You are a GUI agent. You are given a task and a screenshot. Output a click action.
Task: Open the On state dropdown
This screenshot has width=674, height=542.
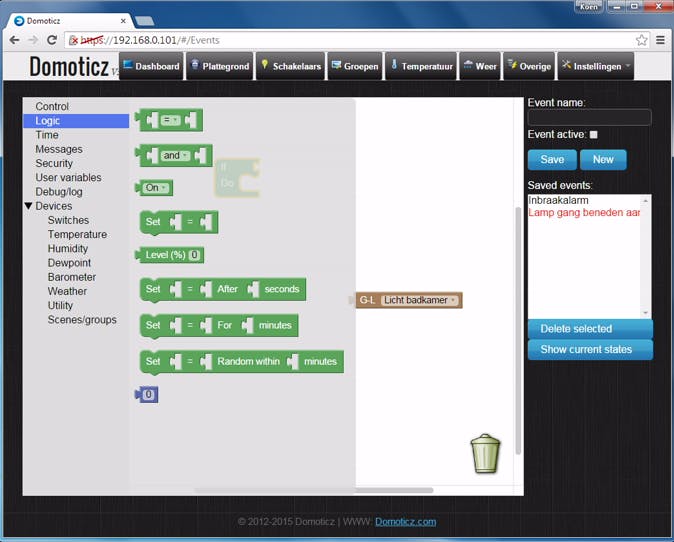coord(156,188)
